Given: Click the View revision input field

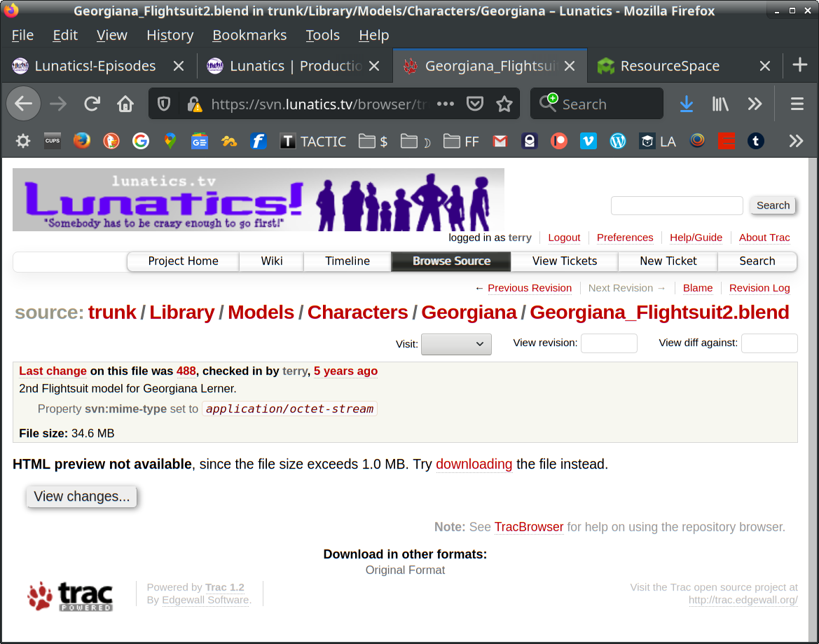Looking at the screenshot, I should click(x=609, y=343).
